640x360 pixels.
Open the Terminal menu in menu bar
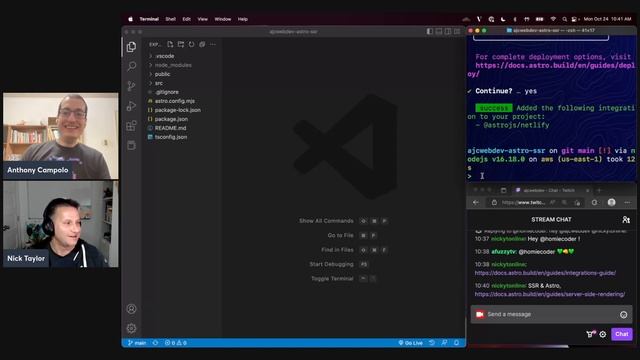pos(149,19)
